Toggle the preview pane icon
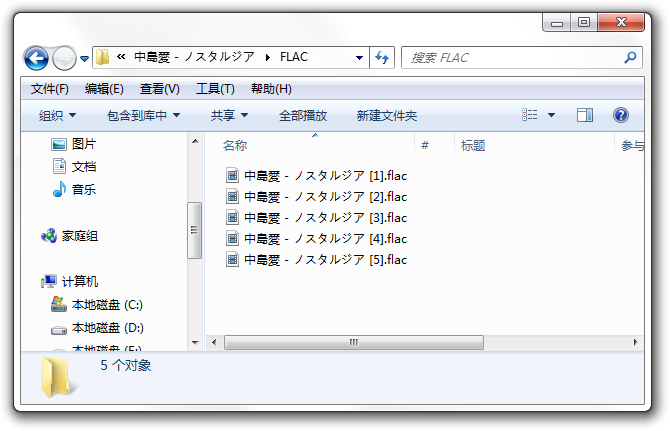670x431 pixels. coord(585,116)
